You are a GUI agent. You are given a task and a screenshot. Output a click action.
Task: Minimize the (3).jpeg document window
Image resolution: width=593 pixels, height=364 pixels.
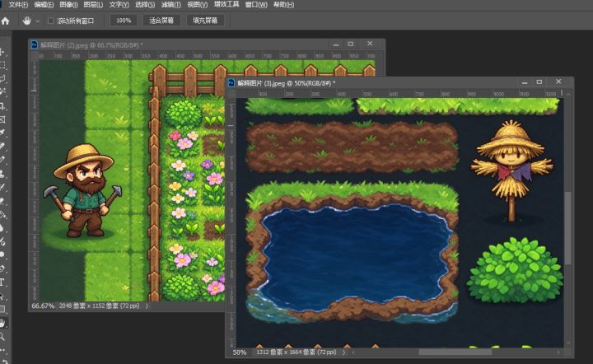pos(525,82)
